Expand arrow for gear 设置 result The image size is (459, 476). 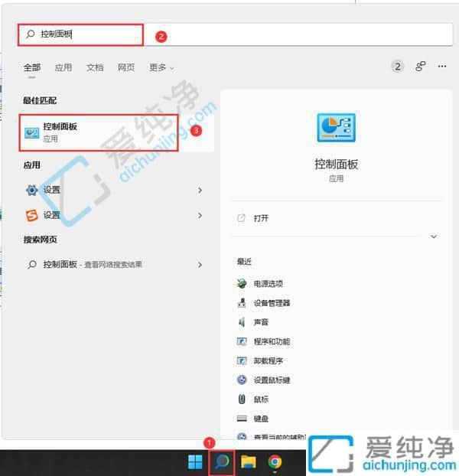[x=200, y=191]
